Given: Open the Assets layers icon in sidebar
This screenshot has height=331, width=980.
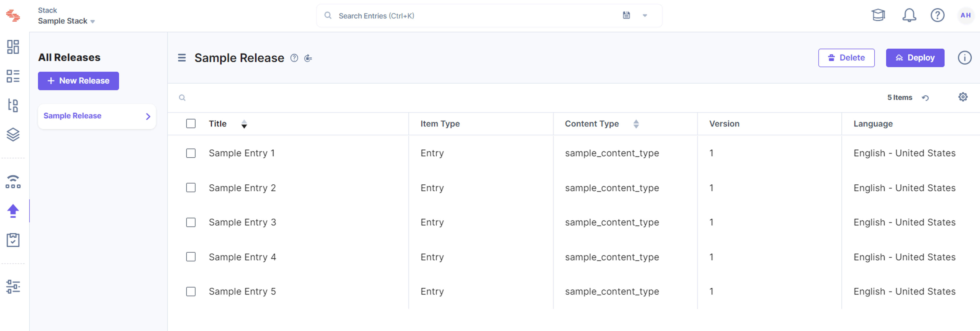Looking at the screenshot, I should pos(13,135).
